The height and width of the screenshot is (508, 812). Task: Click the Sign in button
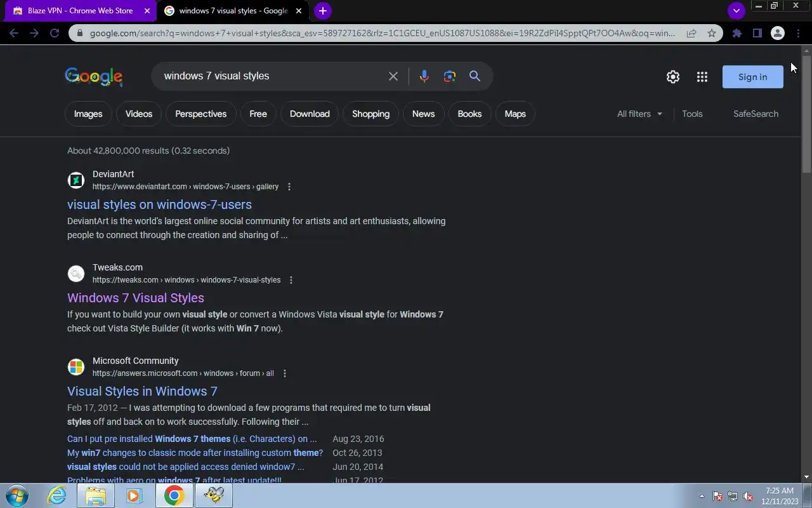(752, 77)
